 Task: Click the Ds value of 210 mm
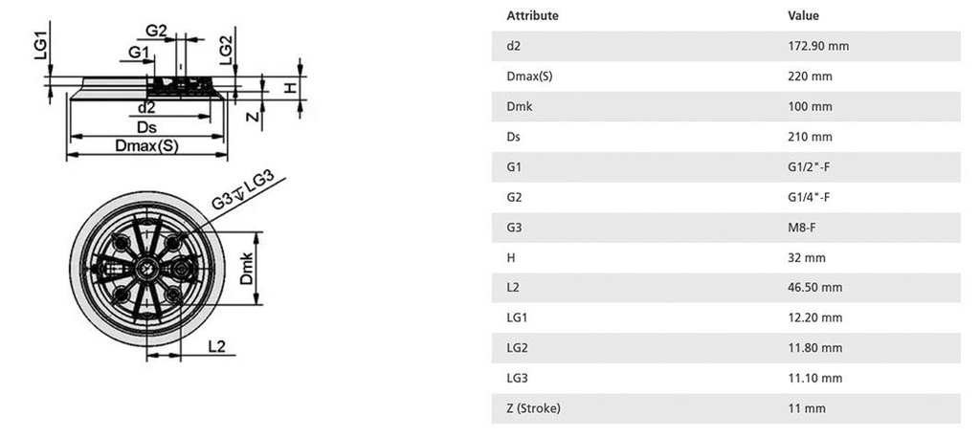(808, 137)
